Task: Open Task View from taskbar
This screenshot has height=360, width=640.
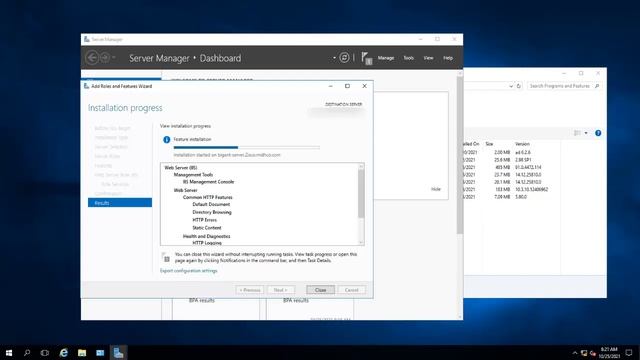Action: coord(45,353)
